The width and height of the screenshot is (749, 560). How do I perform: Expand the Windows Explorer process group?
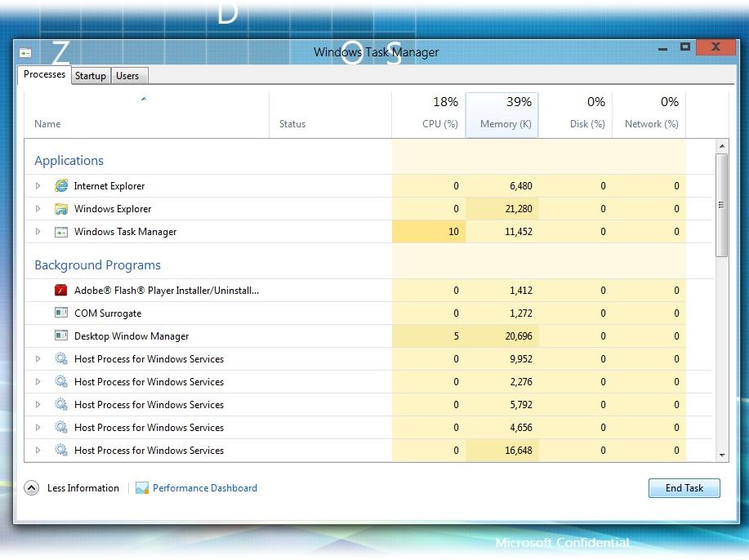click(38, 209)
